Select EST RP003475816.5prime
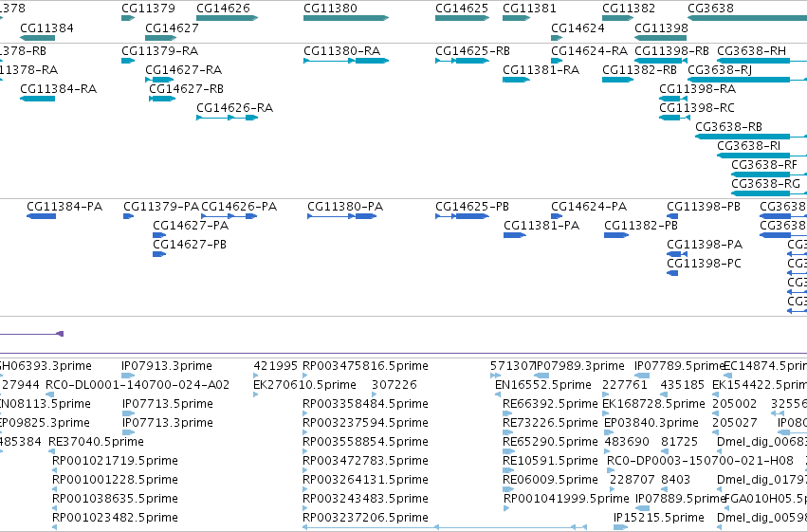Viewport: 807px width, 532px height. (365, 366)
